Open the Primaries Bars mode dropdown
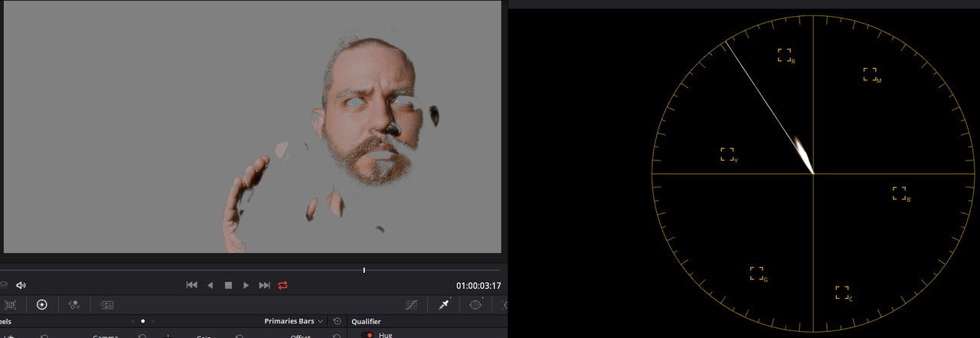Image resolution: width=980 pixels, height=338 pixels. [294, 321]
